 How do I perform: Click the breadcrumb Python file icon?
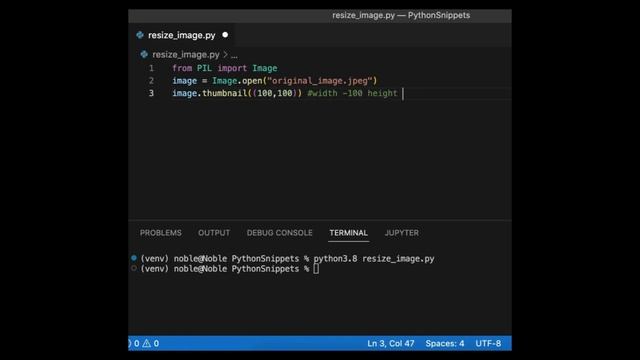144,54
